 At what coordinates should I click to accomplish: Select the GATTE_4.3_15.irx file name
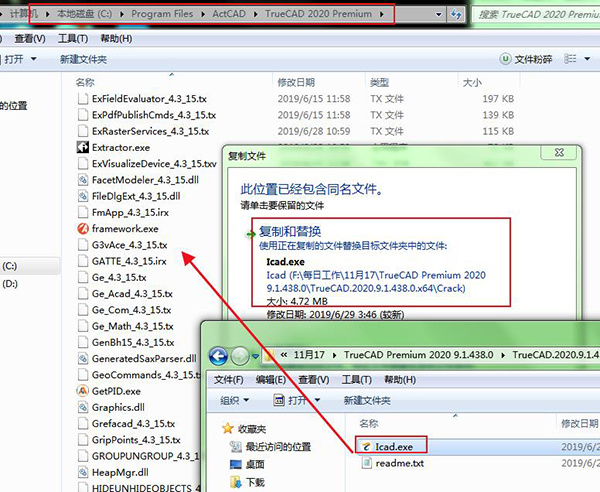click(129, 261)
